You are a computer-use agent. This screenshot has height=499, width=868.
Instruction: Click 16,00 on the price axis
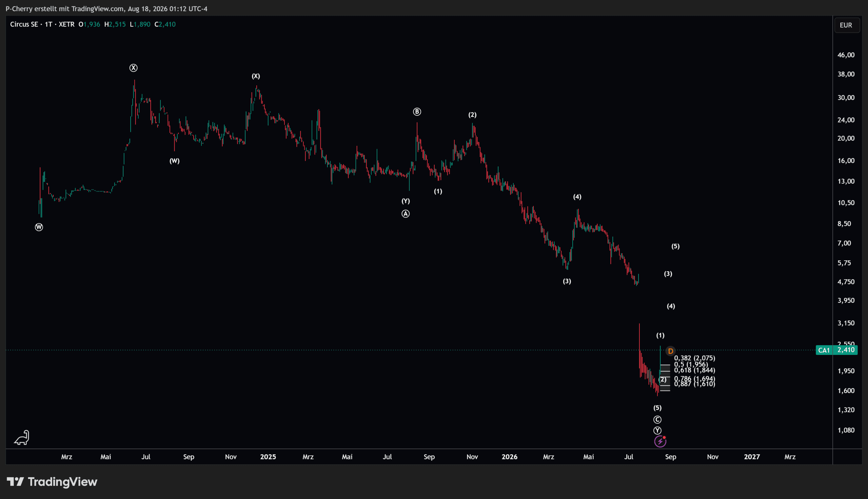[846, 161]
